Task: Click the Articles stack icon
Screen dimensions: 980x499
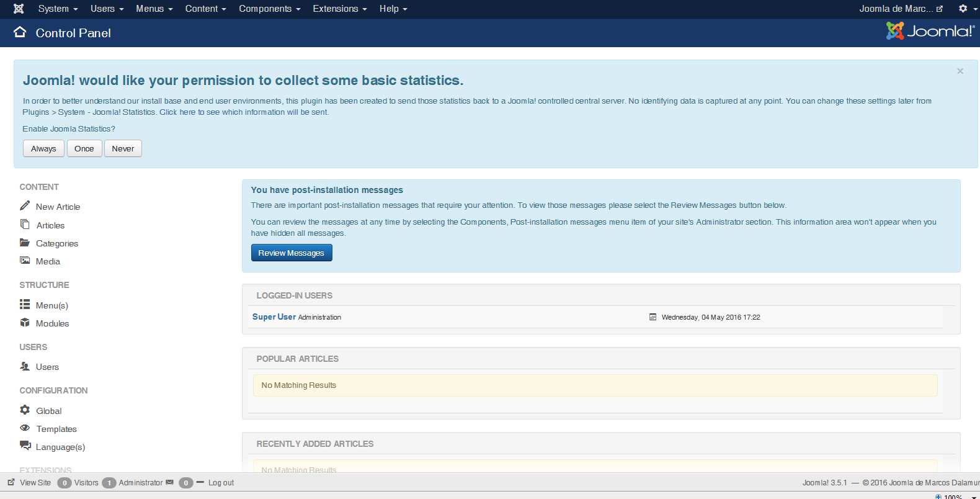Action: click(x=25, y=224)
